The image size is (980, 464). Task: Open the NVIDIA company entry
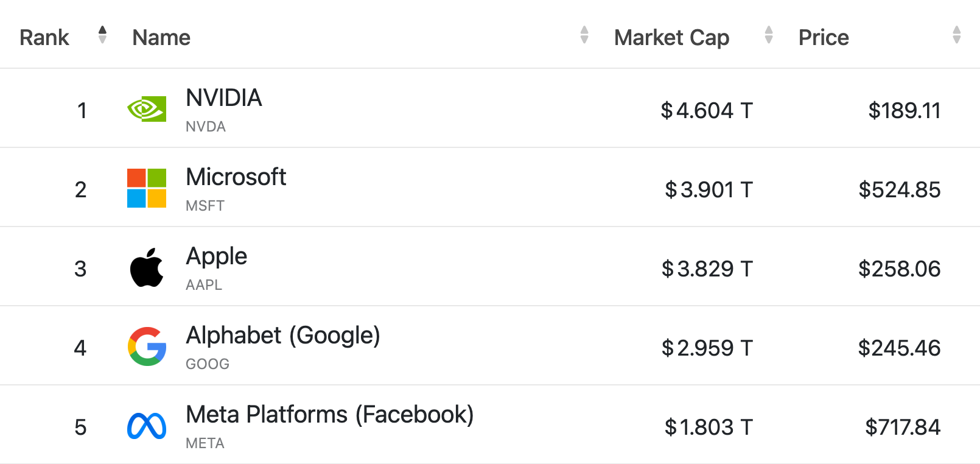coord(223,97)
